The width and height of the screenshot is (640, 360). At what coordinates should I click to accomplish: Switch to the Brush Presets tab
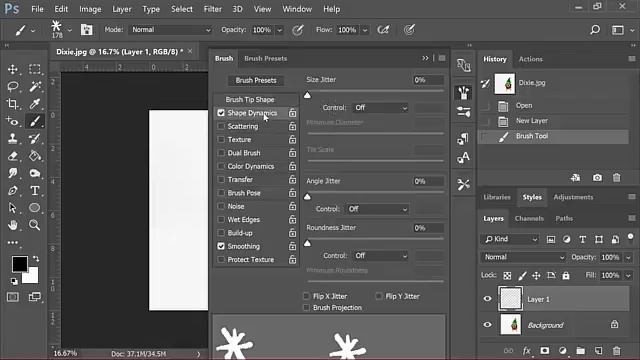pyautogui.click(x=266, y=58)
